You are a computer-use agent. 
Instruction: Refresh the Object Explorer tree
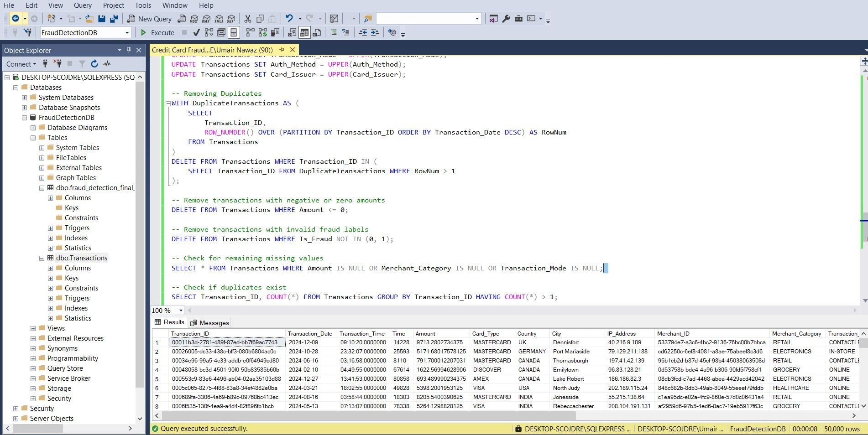[x=94, y=64]
